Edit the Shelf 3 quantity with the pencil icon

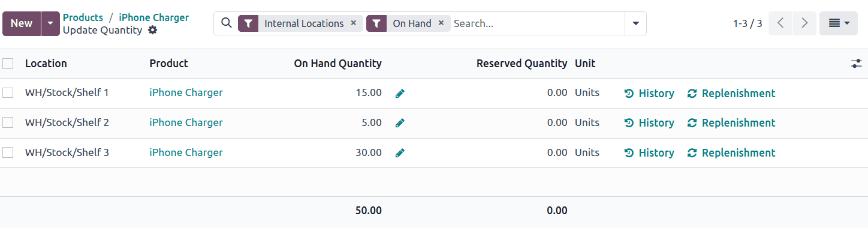coord(400,152)
